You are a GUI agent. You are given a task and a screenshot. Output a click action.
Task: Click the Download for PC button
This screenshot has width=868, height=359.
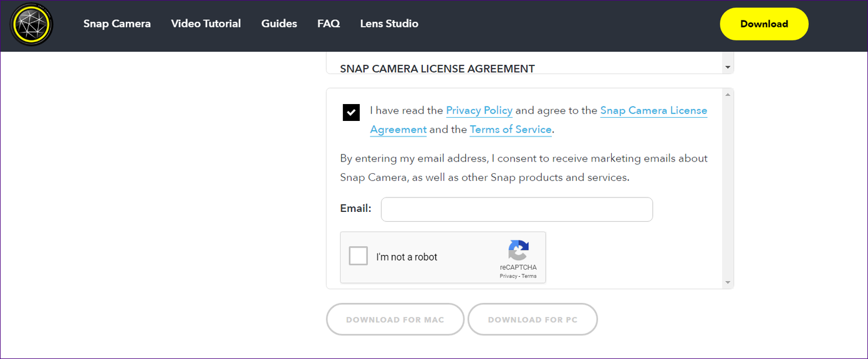point(533,320)
